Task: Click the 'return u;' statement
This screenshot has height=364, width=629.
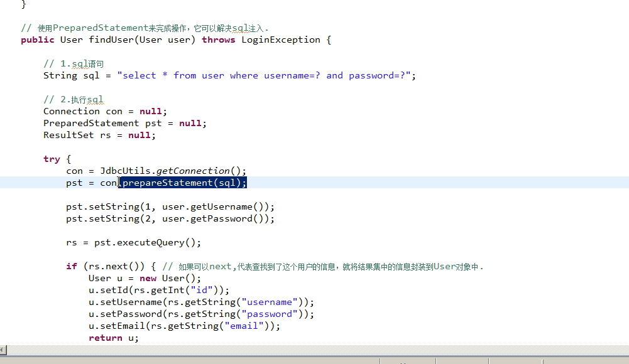Action: point(114,338)
